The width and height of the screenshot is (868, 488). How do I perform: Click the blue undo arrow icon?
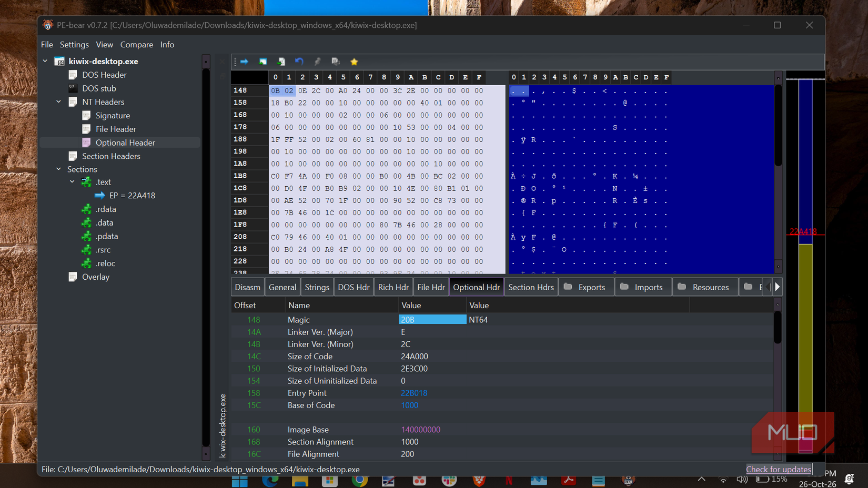click(299, 62)
